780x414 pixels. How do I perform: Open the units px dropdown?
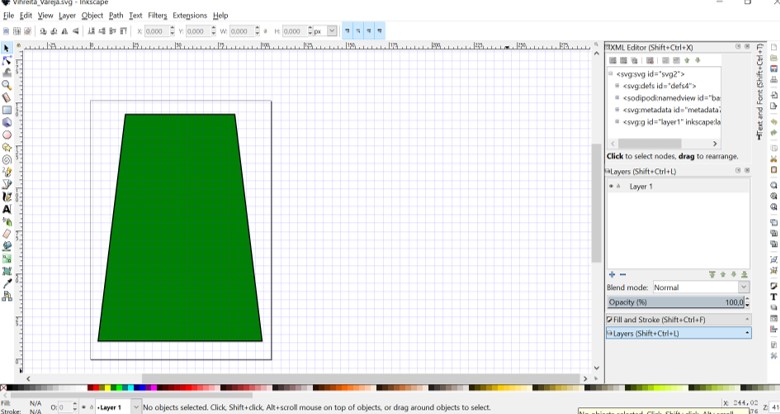[x=332, y=31]
